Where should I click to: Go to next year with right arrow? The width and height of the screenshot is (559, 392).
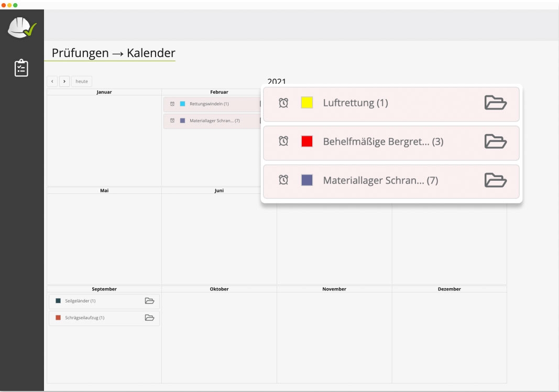[x=64, y=81]
